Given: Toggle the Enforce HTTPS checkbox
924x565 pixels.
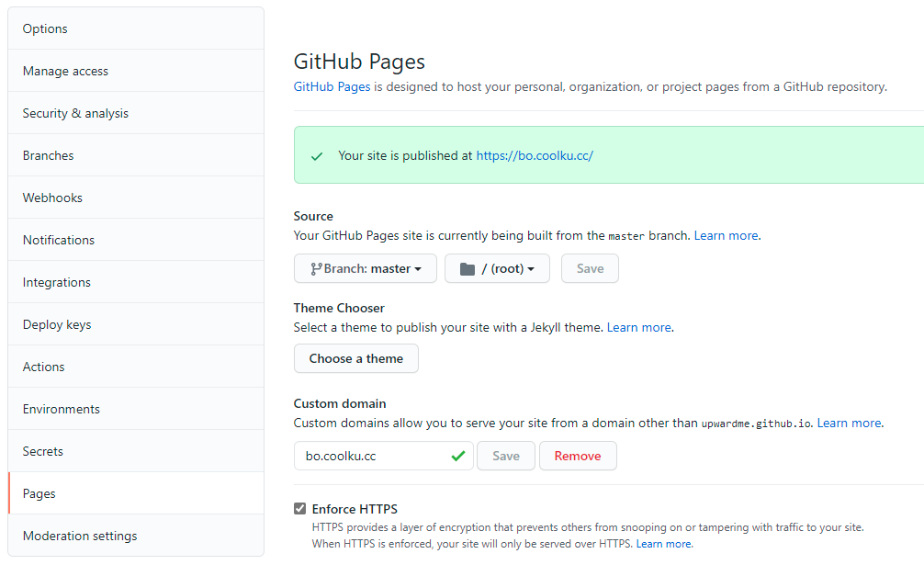Looking at the screenshot, I should point(300,508).
